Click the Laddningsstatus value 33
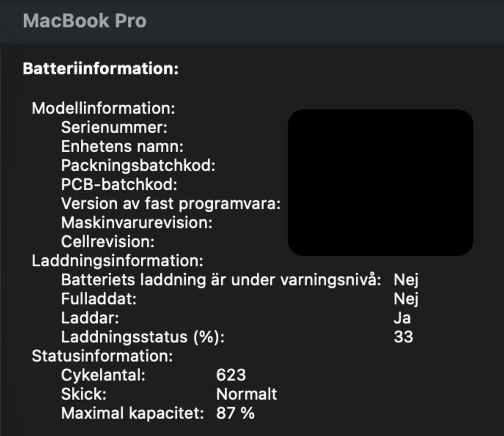 pos(403,337)
